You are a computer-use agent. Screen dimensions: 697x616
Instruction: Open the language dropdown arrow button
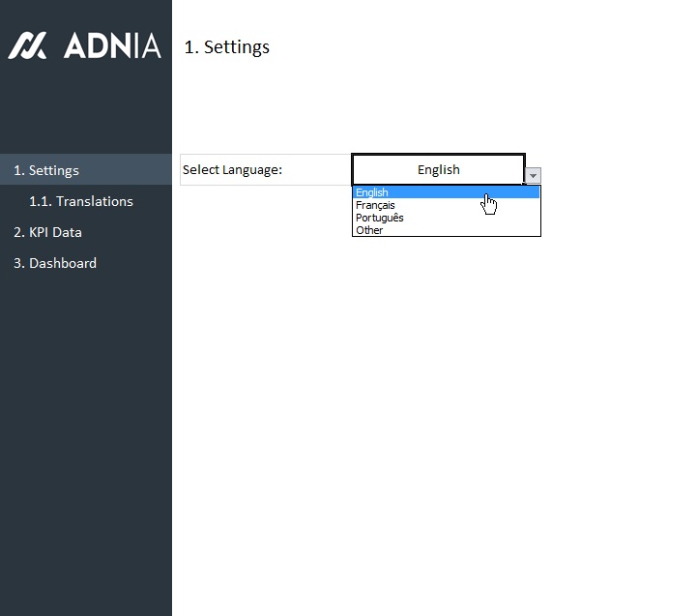coord(534,176)
